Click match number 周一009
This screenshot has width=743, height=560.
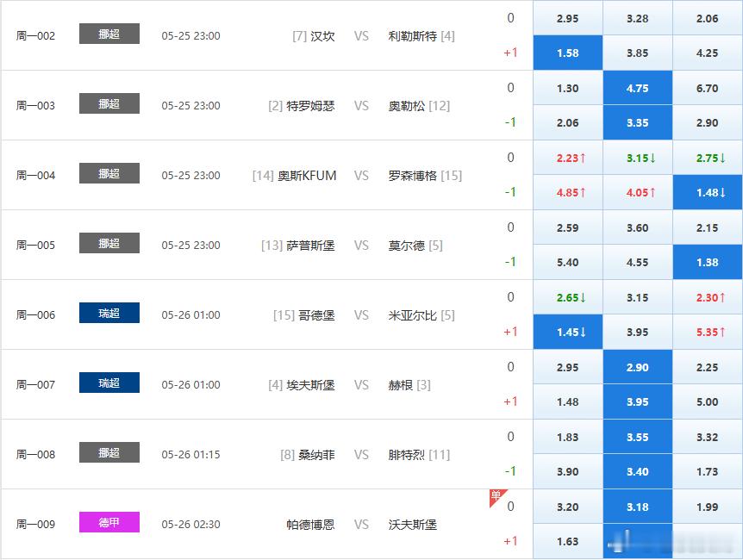(35, 525)
